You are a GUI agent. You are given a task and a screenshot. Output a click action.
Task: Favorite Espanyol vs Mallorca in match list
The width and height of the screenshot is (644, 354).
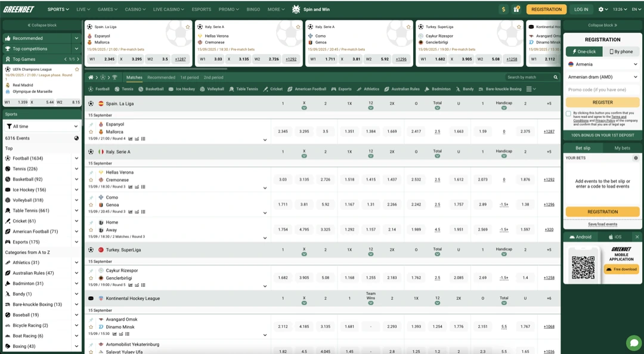tap(91, 132)
